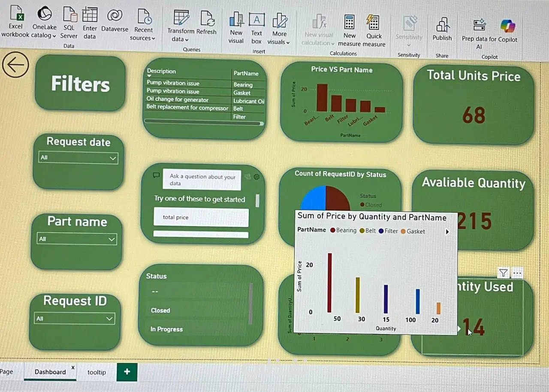Click the filter funnel icon above Quantity Used

pyautogui.click(x=503, y=273)
